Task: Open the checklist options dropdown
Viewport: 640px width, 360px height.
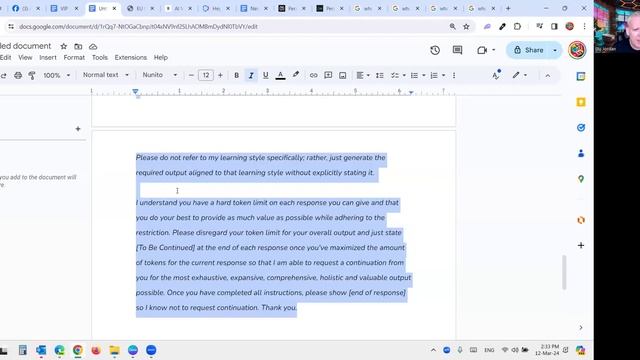Action: tap(404, 76)
